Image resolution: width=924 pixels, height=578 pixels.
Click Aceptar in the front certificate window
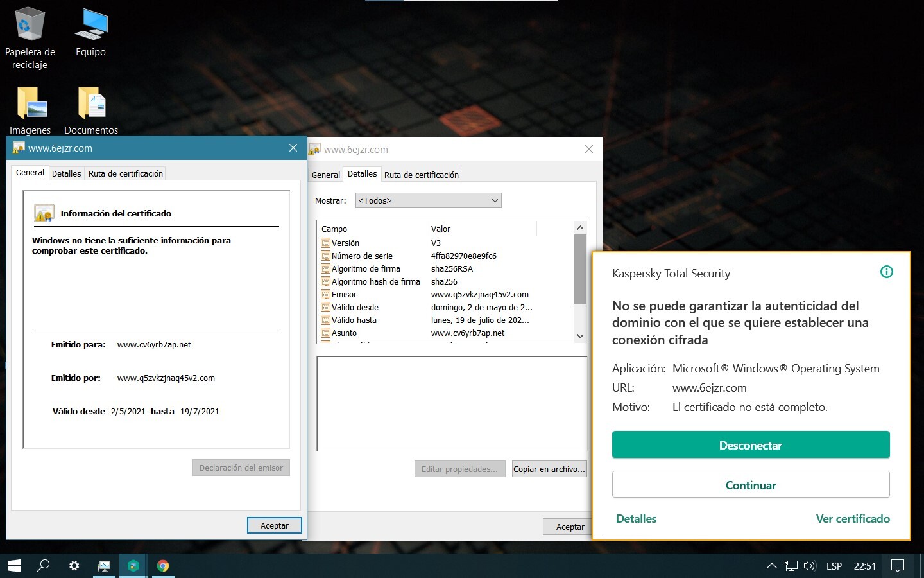[x=275, y=525]
